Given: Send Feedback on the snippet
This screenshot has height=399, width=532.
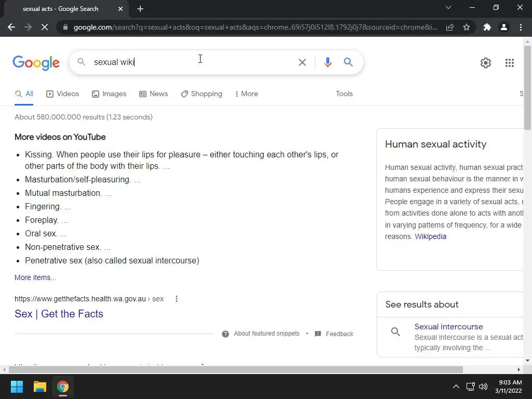Looking at the screenshot, I should [339, 334].
